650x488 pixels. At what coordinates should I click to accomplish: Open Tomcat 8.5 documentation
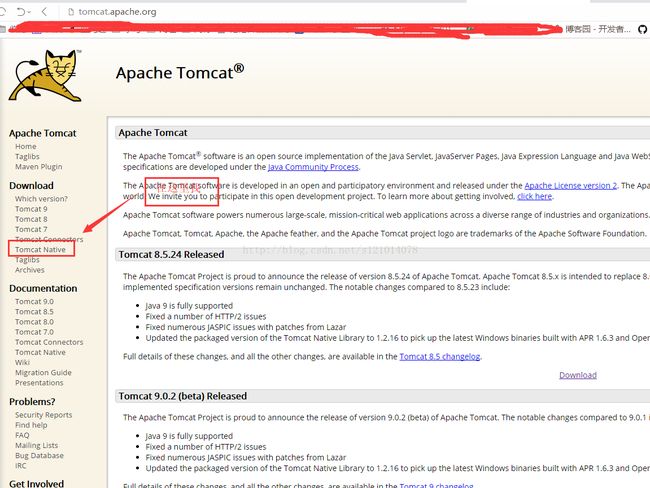[x=34, y=311]
